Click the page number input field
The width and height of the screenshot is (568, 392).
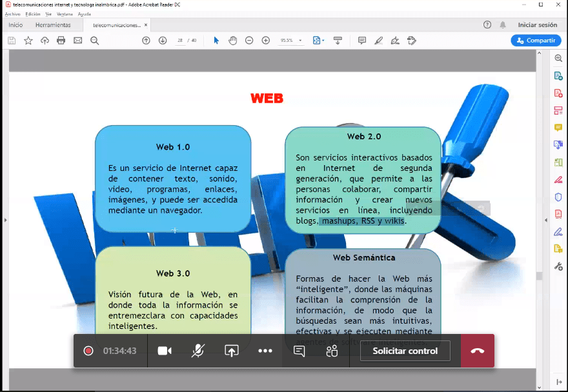180,40
